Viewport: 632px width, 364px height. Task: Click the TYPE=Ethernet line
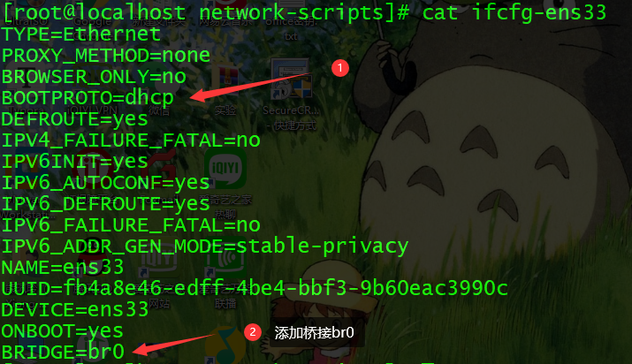tap(81, 34)
